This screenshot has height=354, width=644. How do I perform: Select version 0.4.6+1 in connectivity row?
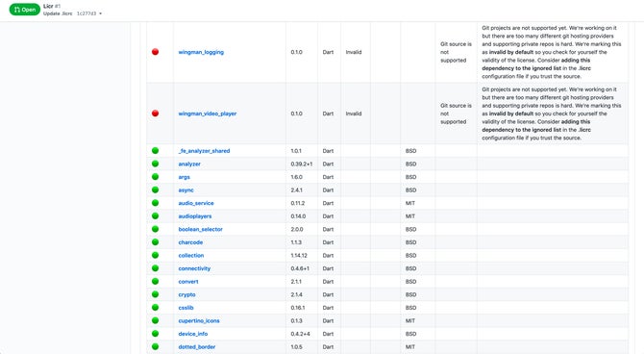300,268
